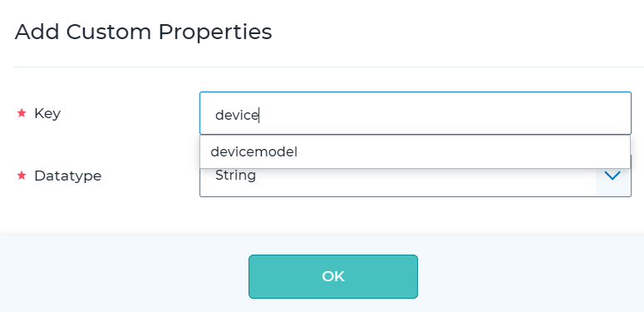This screenshot has height=312, width=644.
Task: Click the Datatype field label
Action: (68, 176)
